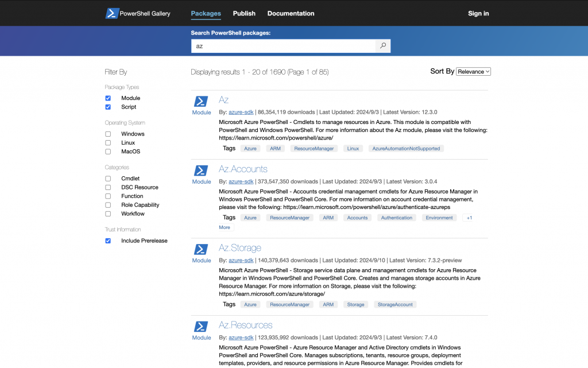Viewport: 588px width, 368px height.
Task: Click 'Latest Version: 7.3.2-preview' text
Action: tap(425, 260)
